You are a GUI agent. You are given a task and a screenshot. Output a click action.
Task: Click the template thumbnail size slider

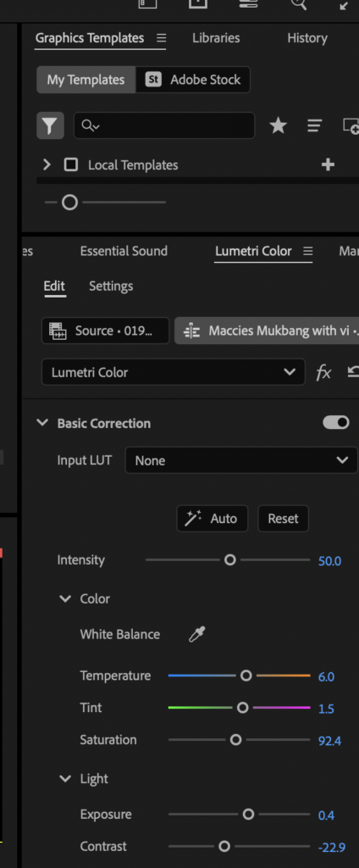point(69,203)
